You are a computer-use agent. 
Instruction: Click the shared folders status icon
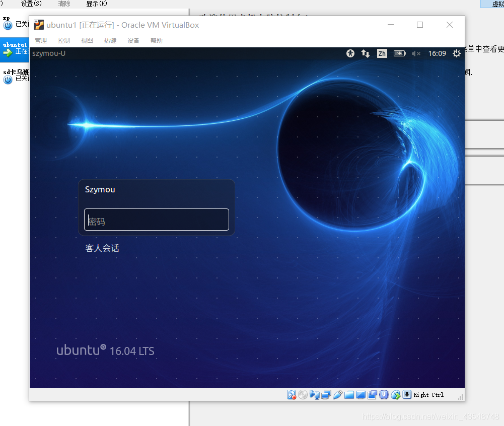tap(349, 394)
